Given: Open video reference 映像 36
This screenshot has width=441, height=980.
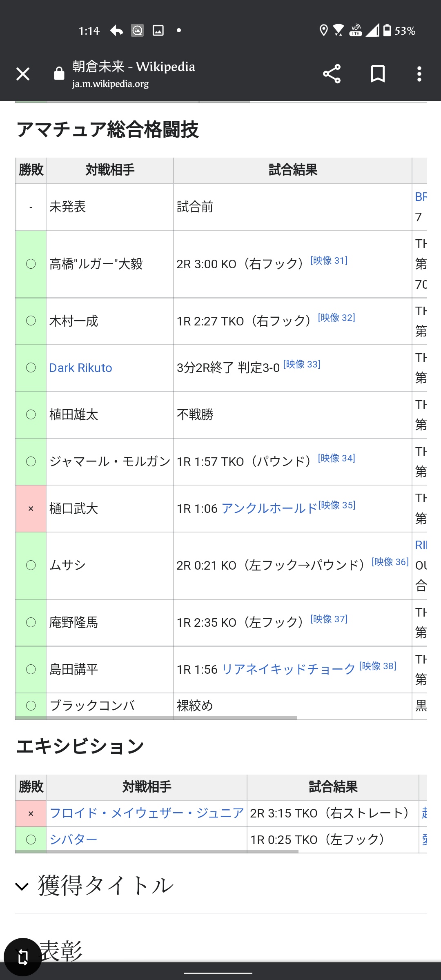Looking at the screenshot, I should coord(390,562).
